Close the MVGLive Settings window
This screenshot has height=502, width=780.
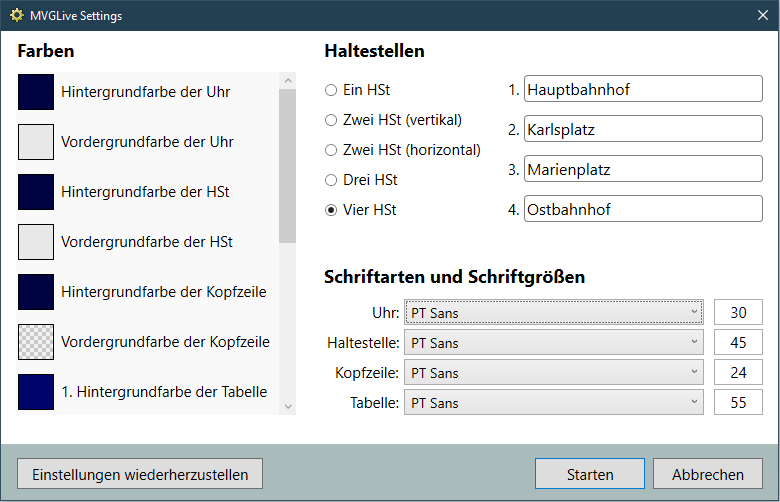tap(763, 15)
